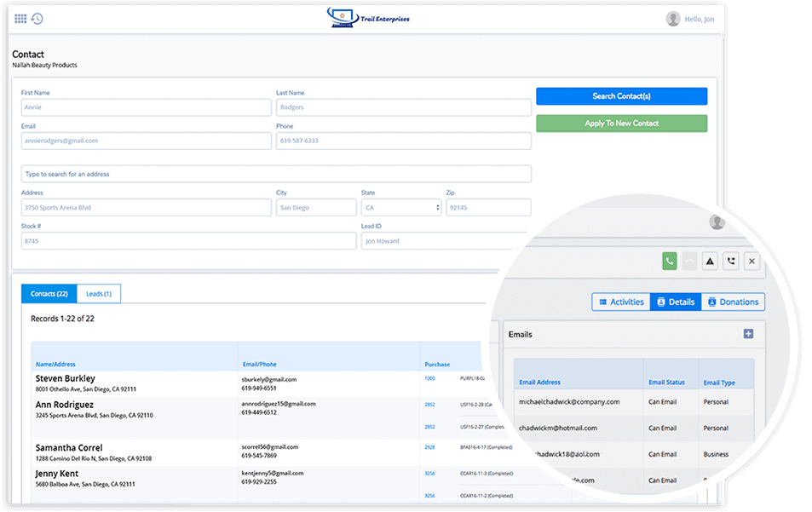This screenshot has height=512, width=812.
Task: Click the call transfer phone icon
Action: point(731,262)
